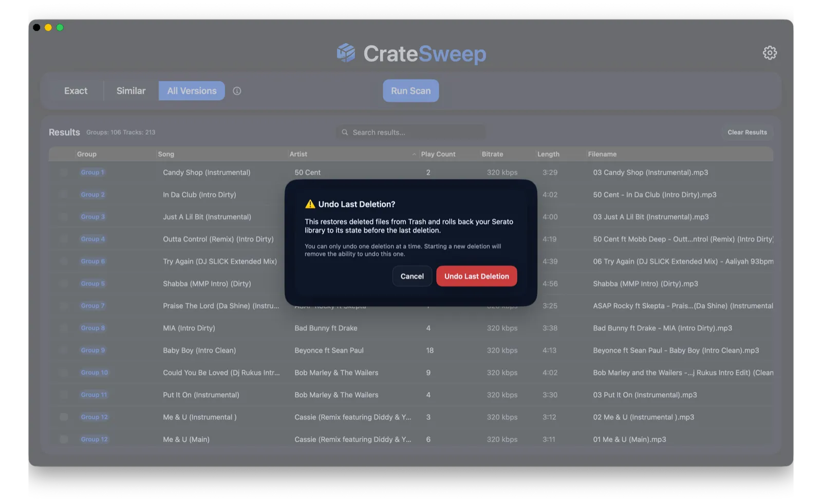Click filename Shabba (MMP Intro) (Dirty).mp3
822x504 pixels.
645,284
